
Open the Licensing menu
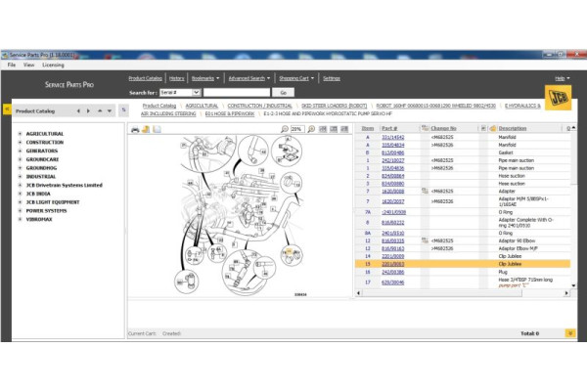[x=53, y=65]
